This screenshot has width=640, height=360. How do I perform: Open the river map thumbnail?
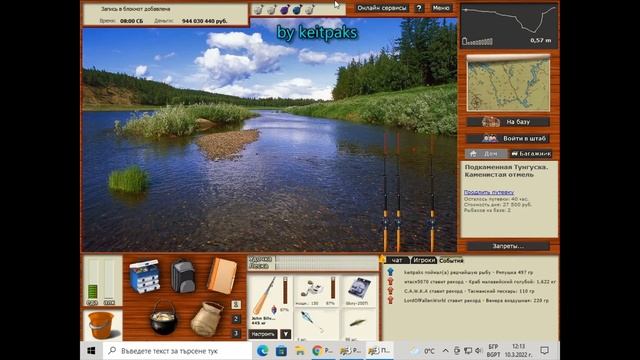(509, 83)
